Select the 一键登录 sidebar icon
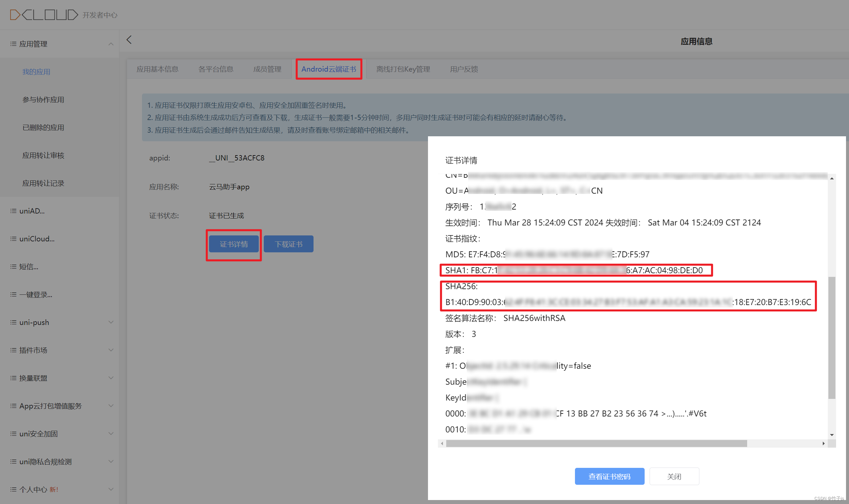This screenshot has height=504, width=849. coord(13,294)
